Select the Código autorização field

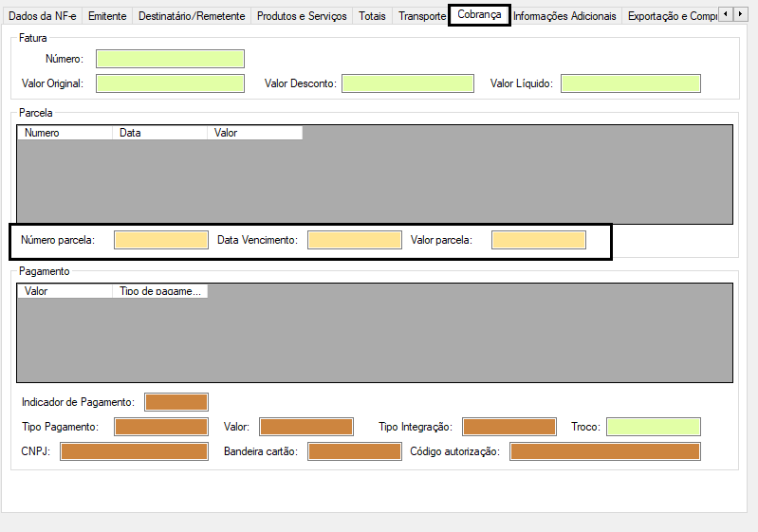[604, 451]
